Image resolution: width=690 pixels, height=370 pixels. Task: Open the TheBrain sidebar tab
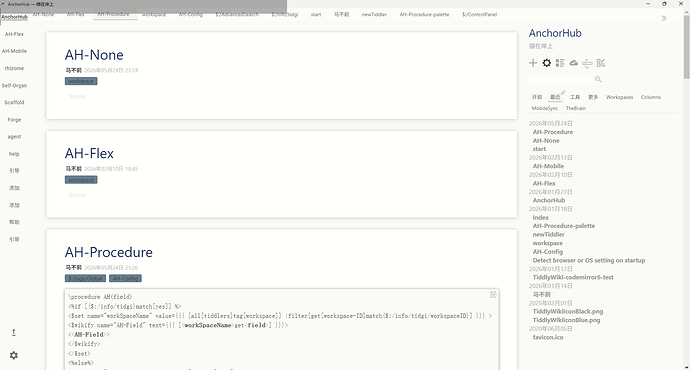576,108
